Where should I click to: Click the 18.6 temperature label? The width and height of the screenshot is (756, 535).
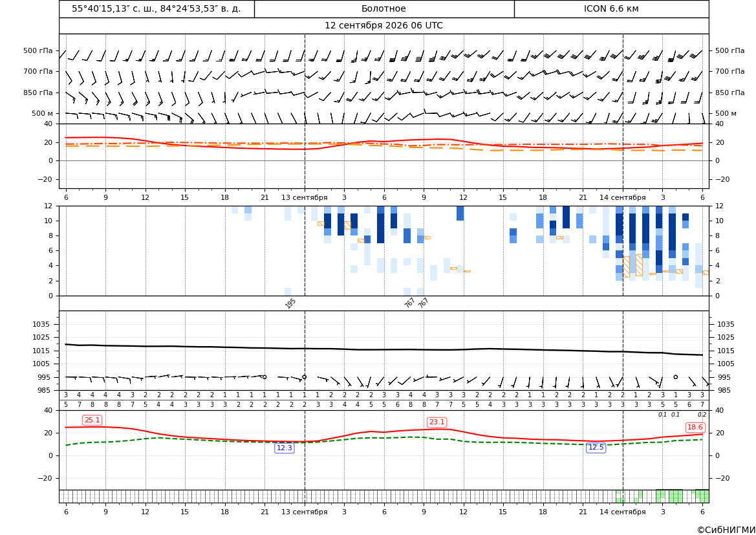click(x=695, y=428)
